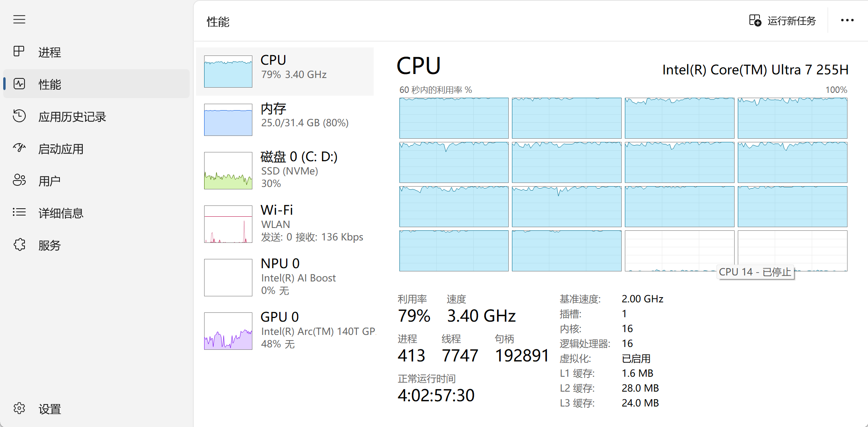The width and height of the screenshot is (868, 427).
Task: Select the 磁盘 0 (C: D:) entry
Action: click(x=285, y=170)
